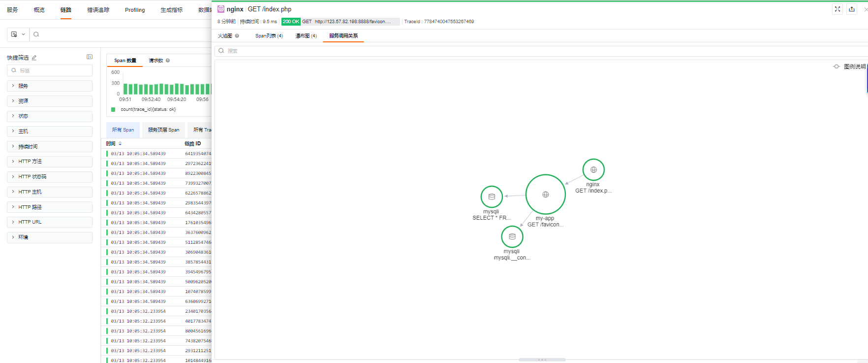Open the Profiling tab
The width and height of the screenshot is (868, 363).
[135, 10]
